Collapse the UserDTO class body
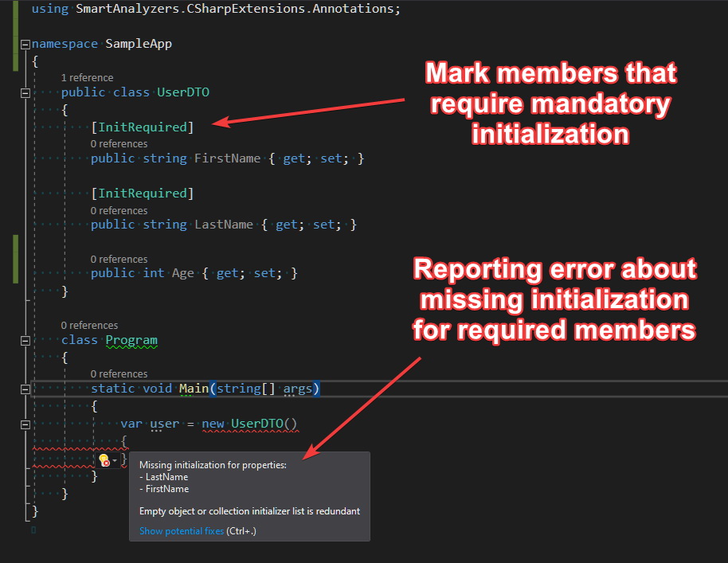The image size is (728, 563). click(x=25, y=92)
